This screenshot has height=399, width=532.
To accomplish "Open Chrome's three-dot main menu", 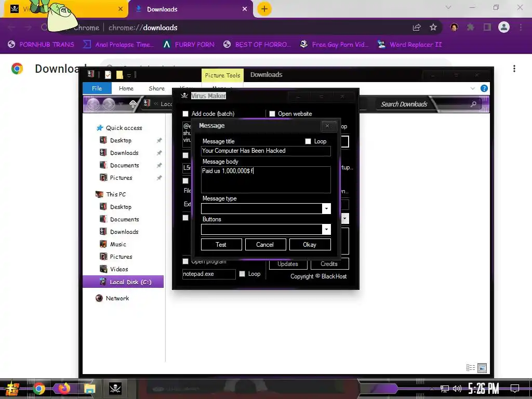I will click(x=521, y=27).
